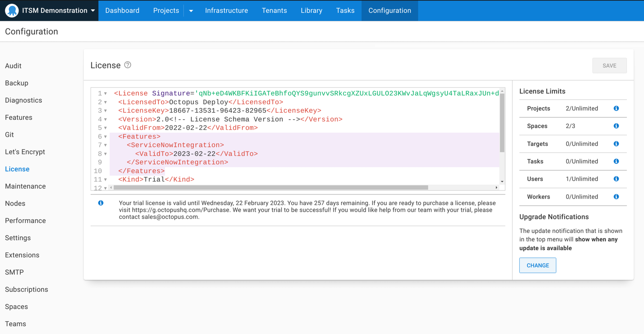The height and width of the screenshot is (334, 644).
Task: Click the info icon beside Workers limit
Action: [x=616, y=197]
